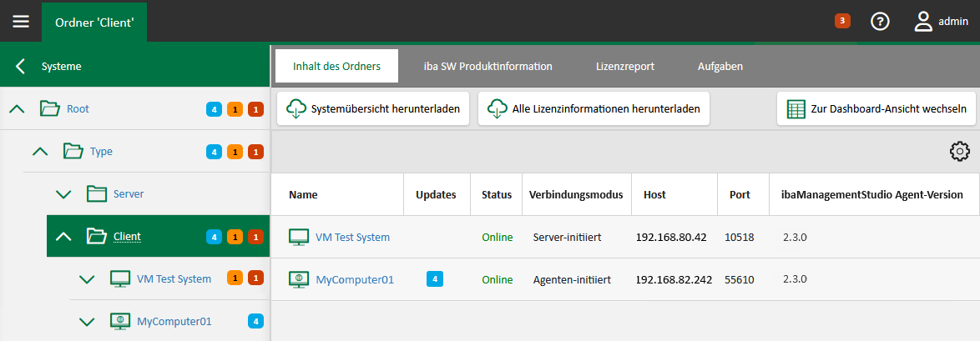Click the table settings gear icon

click(x=959, y=152)
